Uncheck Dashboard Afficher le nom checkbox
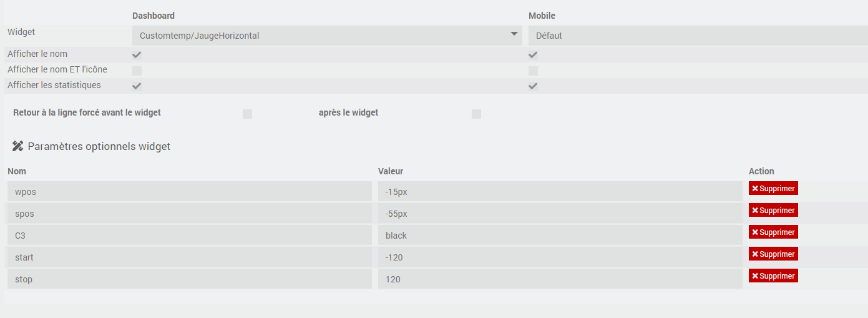The image size is (868, 318). tap(137, 55)
